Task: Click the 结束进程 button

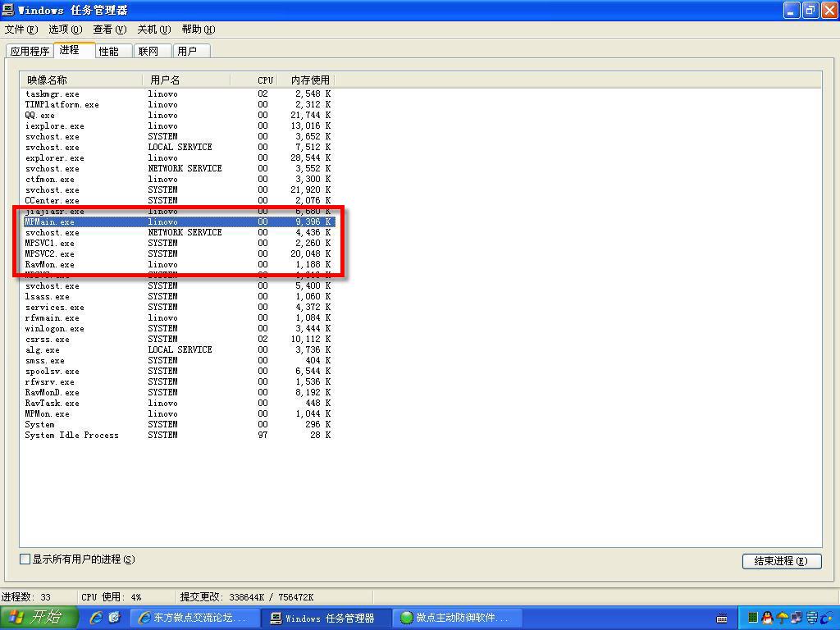Action: click(782, 561)
